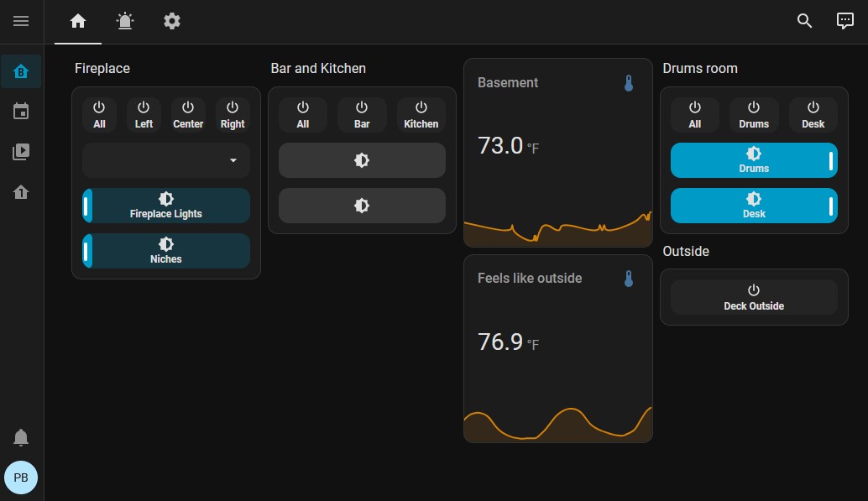868x501 pixels.
Task: Adjust the bright blue Drums brightness slider
Action: pyautogui.click(x=754, y=160)
